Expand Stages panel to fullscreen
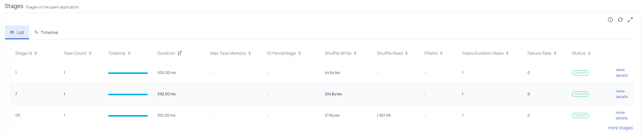The width and height of the screenshot is (644, 137). coord(630,20)
